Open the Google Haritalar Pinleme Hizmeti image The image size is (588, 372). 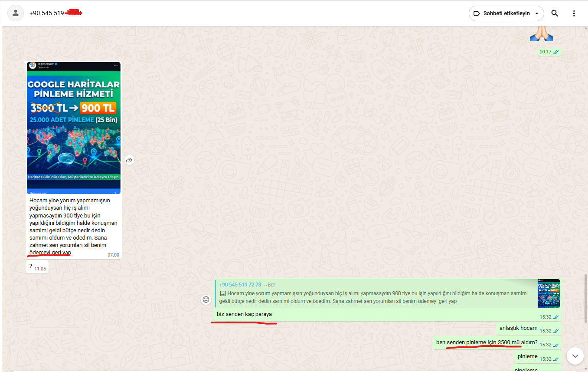click(x=74, y=128)
